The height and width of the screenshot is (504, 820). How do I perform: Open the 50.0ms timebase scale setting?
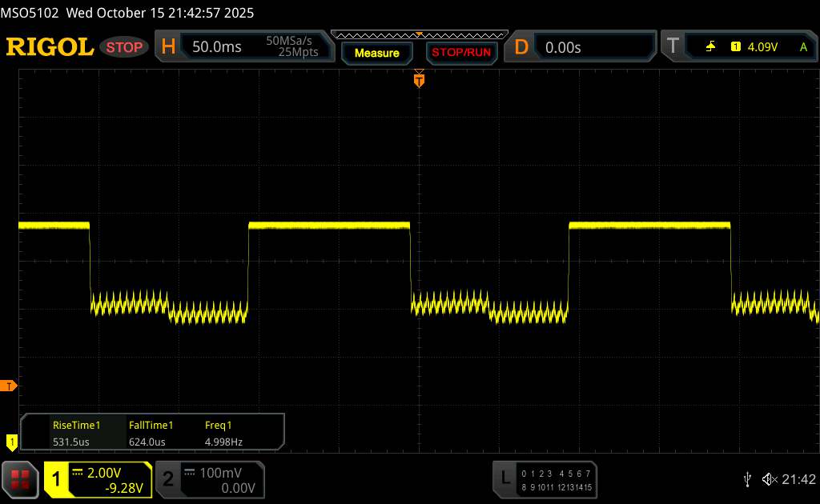(x=217, y=47)
